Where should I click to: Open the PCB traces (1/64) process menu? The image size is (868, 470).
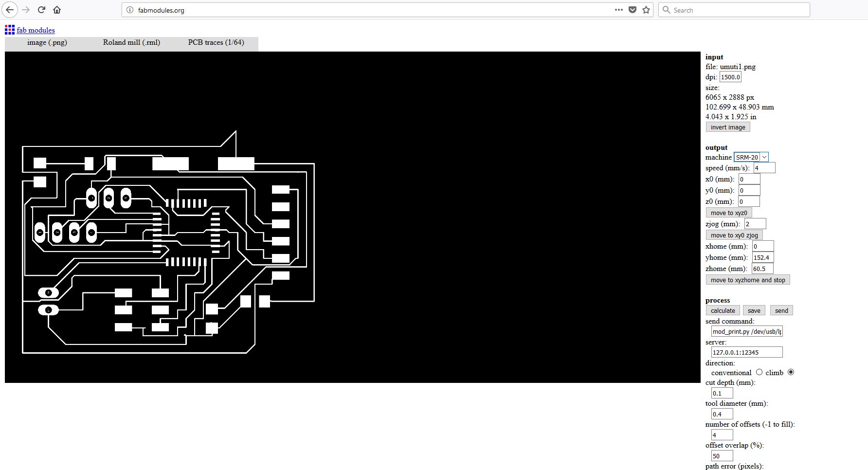pyautogui.click(x=216, y=42)
